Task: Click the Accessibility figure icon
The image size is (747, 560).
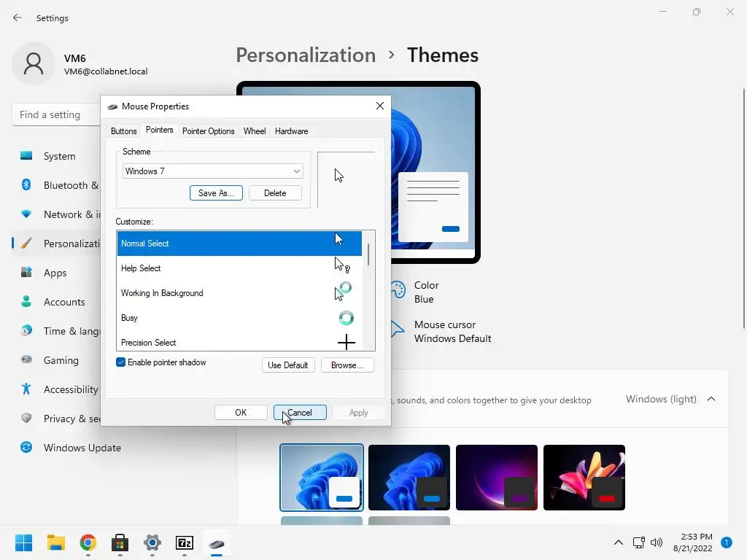Action: 26,389
